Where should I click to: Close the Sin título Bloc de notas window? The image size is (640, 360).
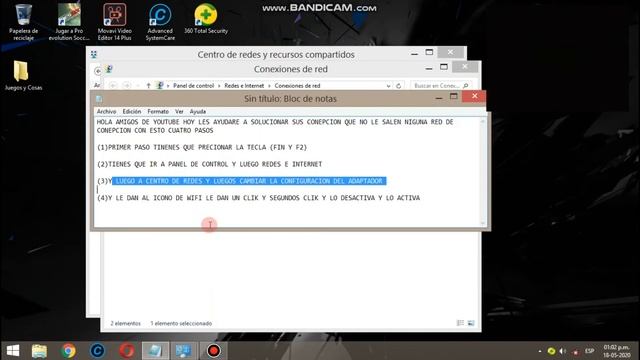(474, 96)
